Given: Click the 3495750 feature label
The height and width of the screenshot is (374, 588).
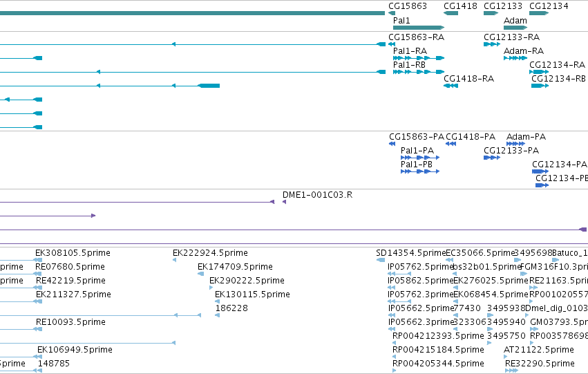Looking at the screenshot, I should (x=506, y=336).
